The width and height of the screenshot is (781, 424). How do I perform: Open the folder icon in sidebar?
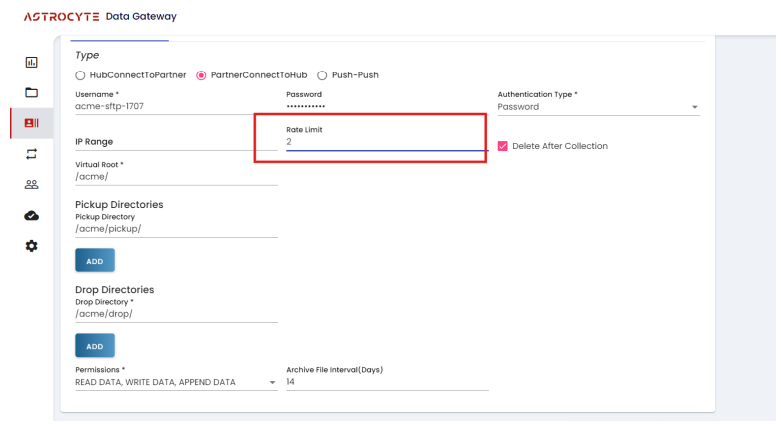click(31, 93)
